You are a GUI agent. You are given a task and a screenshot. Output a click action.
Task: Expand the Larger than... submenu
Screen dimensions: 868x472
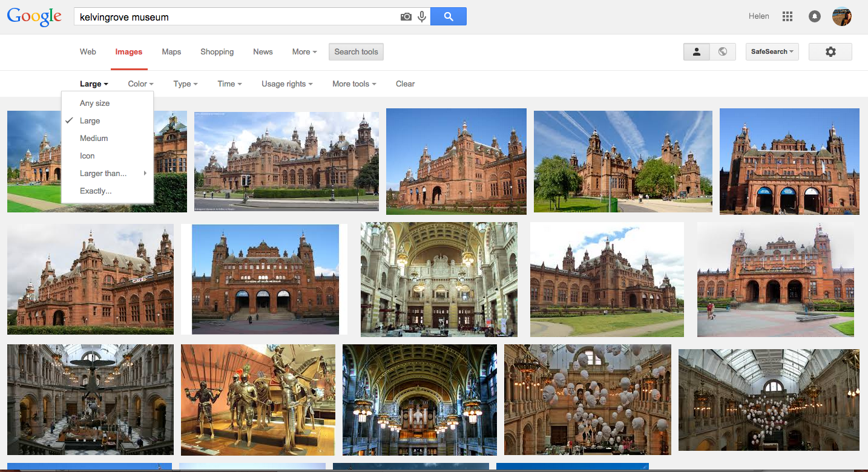(104, 173)
